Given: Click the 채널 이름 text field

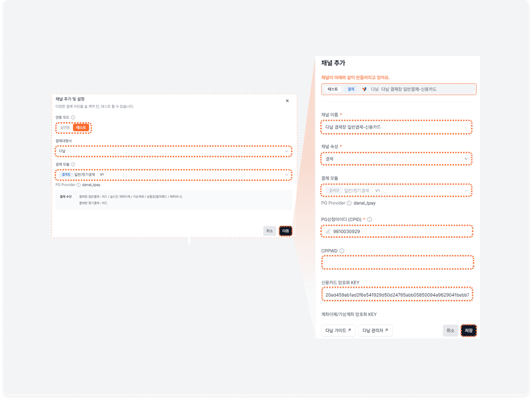Looking at the screenshot, I should point(396,127).
